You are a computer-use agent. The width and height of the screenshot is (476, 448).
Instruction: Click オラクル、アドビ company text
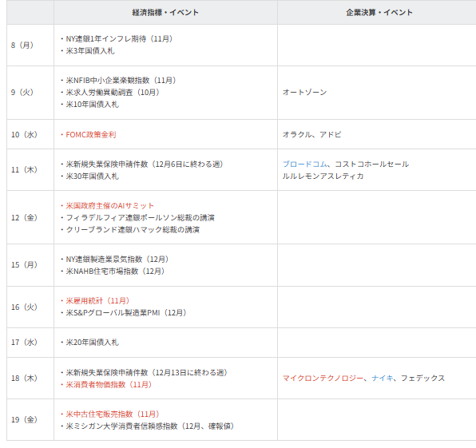[x=311, y=134]
